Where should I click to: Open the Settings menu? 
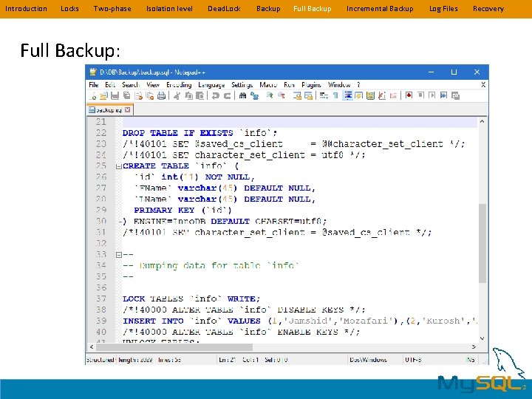click(242, 85)
